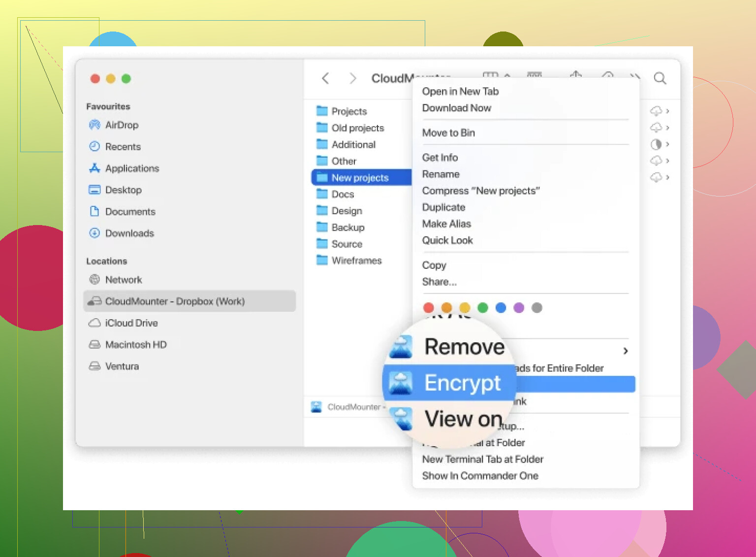This screenshot has width=756, height=557.
Task: Go forward with the right chevron
Action: 352,78
